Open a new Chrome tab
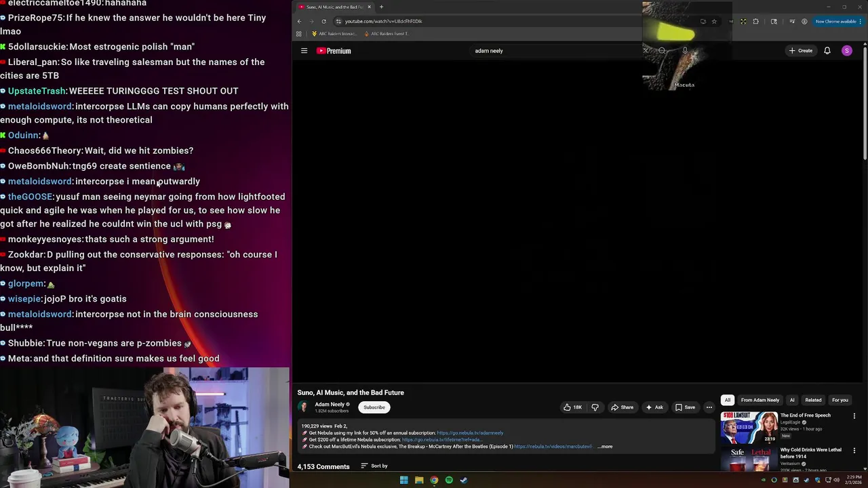Screen dimensions: 868x488 point(381,7)
